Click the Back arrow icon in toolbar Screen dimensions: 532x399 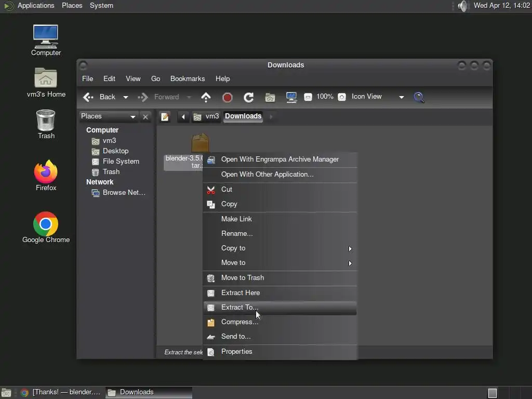(88, 97)
